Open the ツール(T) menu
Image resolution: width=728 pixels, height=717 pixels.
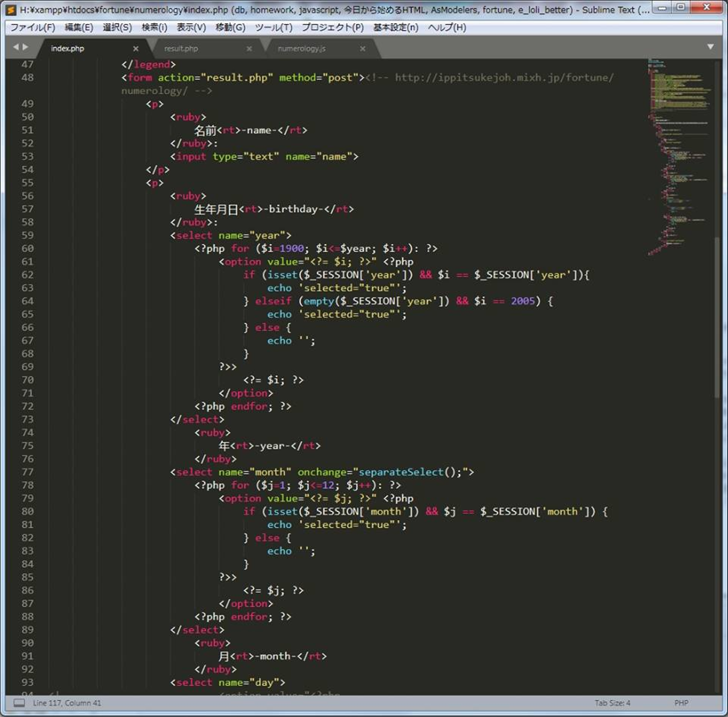coord(274,27)
